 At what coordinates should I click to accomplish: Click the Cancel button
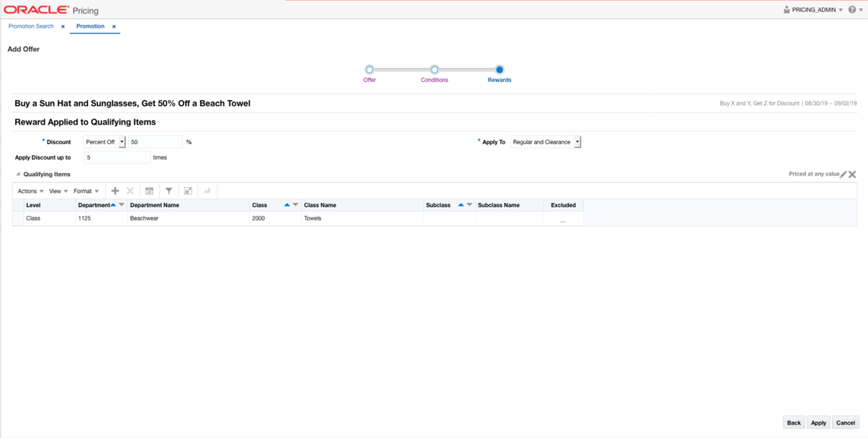tap(845, 422)
